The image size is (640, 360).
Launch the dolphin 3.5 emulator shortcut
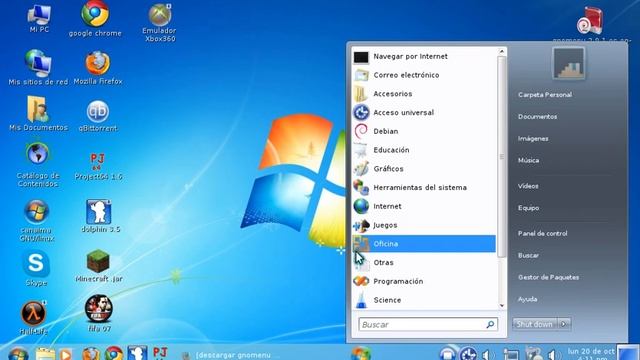[x=100, y=216]
